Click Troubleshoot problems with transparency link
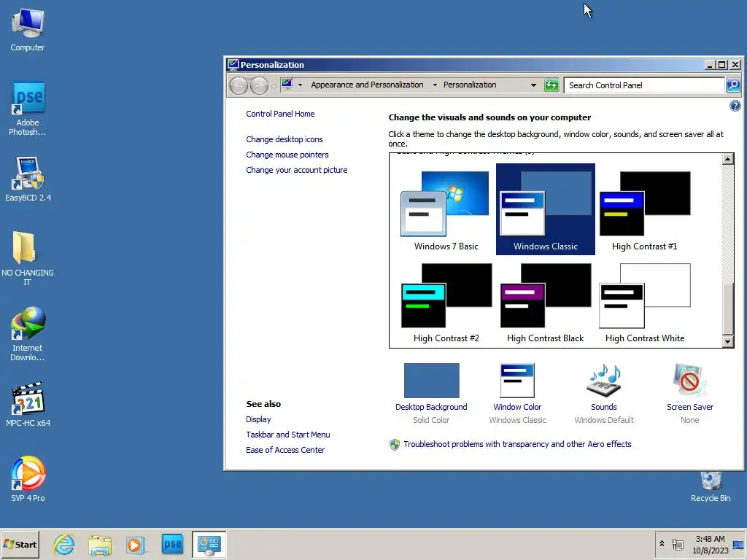 coord(517,444)
